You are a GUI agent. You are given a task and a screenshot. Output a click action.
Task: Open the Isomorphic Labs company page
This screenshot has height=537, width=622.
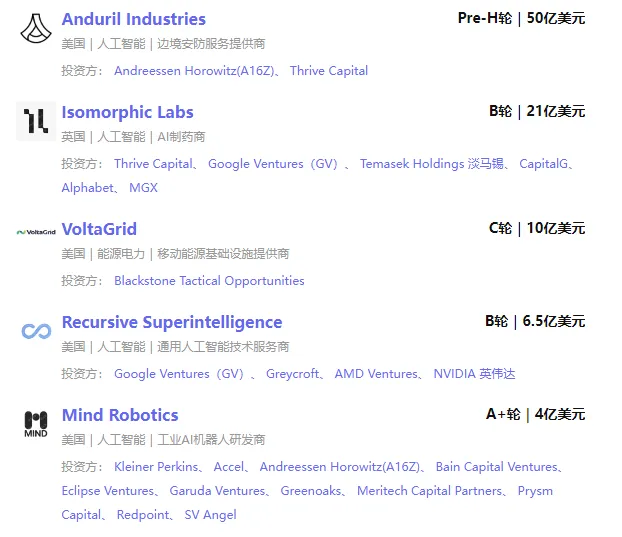(x=127, y=112)
